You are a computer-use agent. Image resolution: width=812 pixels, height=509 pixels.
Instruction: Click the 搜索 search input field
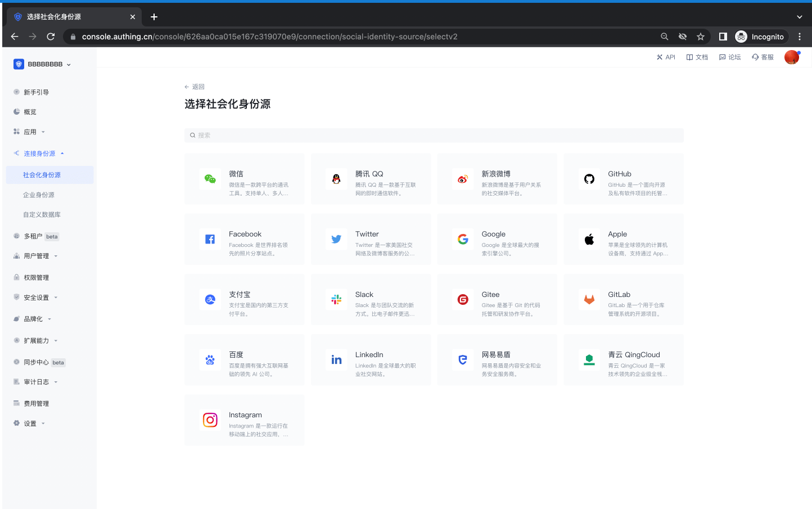coord(434,136)
